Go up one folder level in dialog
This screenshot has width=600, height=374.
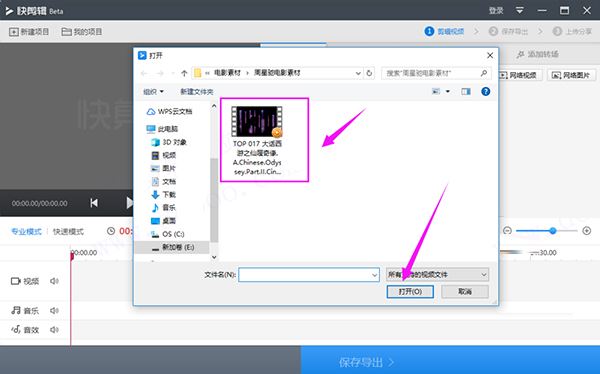point(184,73)
